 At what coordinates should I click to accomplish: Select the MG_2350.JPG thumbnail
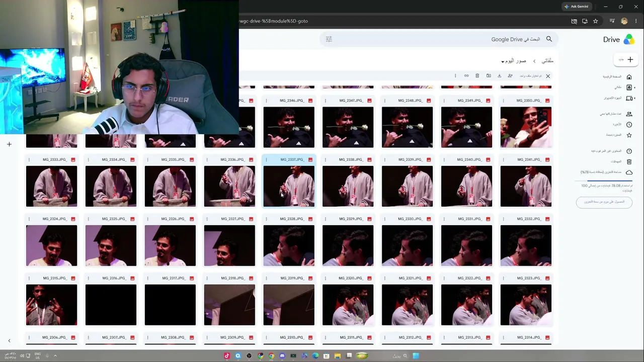(526, 127)
